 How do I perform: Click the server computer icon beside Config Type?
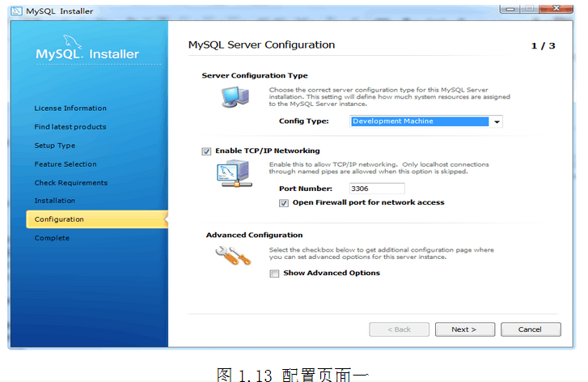point(235,97)
